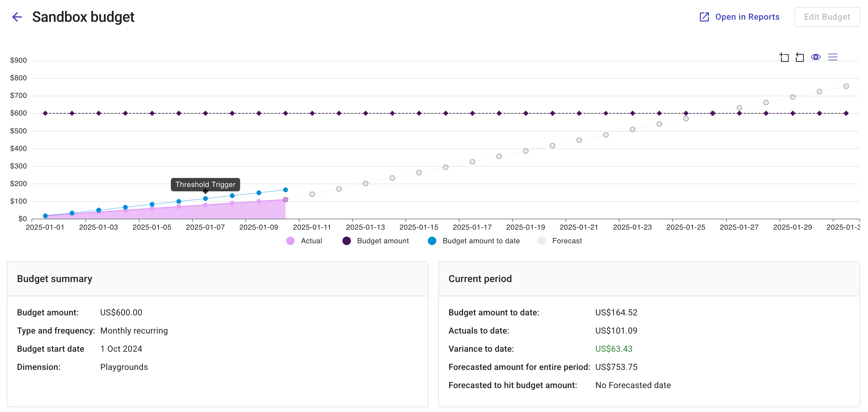Toggle Budget amount to date legend item
This screenshot has width=868, height=412.
473,241
